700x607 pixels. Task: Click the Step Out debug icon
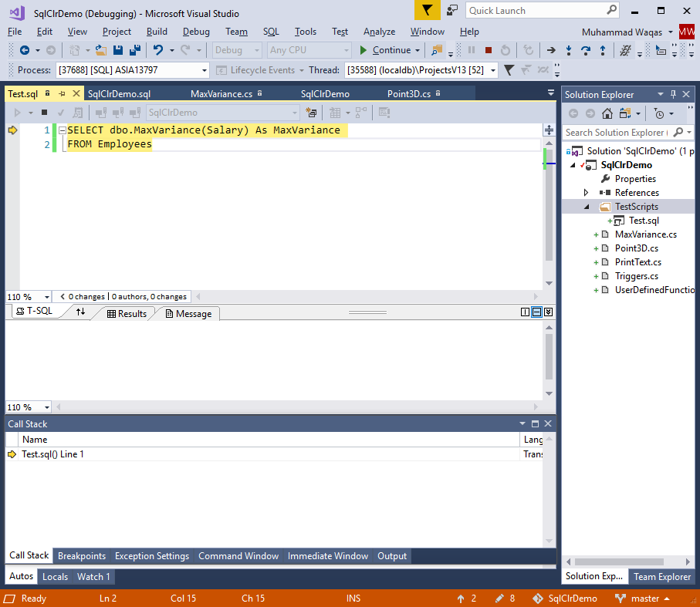click(603, 50)
